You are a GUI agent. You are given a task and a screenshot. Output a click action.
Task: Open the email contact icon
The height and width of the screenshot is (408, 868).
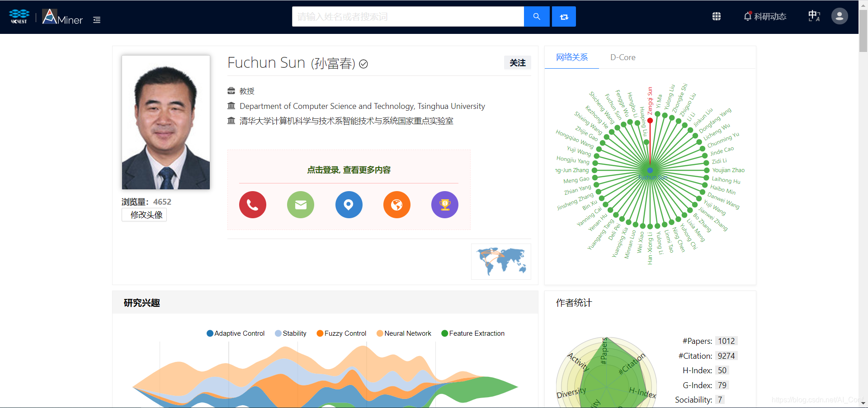click(x=300, y=205)
